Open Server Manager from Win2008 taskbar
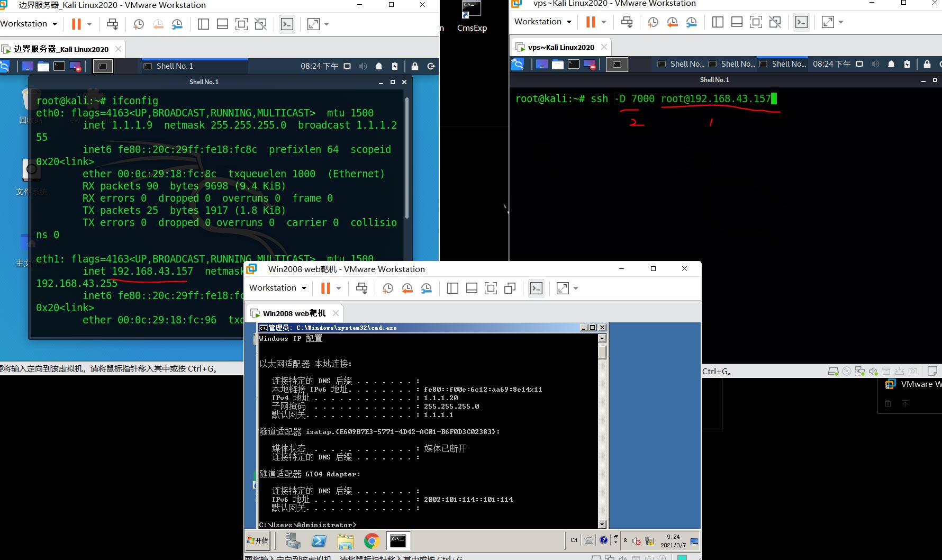Screen dimensions: 942x560 pyautogui.click(x=293, y=540)
